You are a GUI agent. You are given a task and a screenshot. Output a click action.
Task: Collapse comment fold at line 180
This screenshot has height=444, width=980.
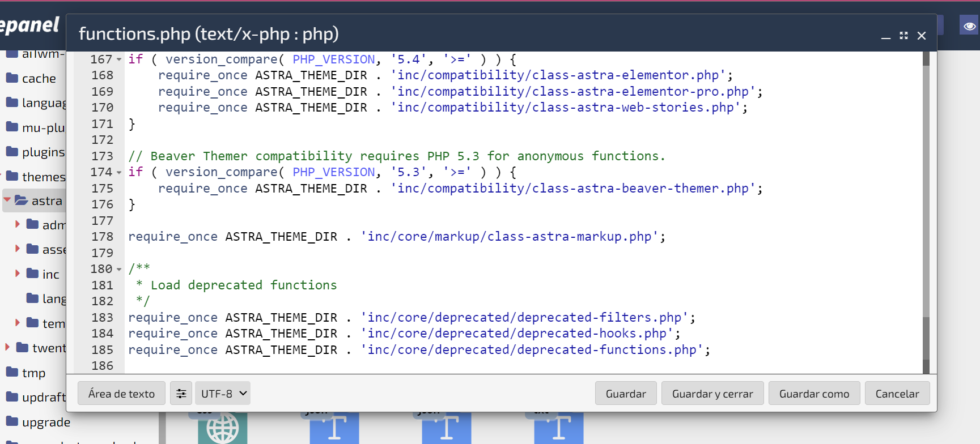coord(119,269)
